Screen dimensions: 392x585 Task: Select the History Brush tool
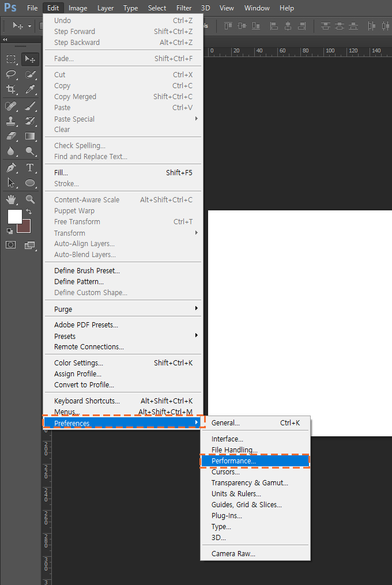tap(30, 121)
